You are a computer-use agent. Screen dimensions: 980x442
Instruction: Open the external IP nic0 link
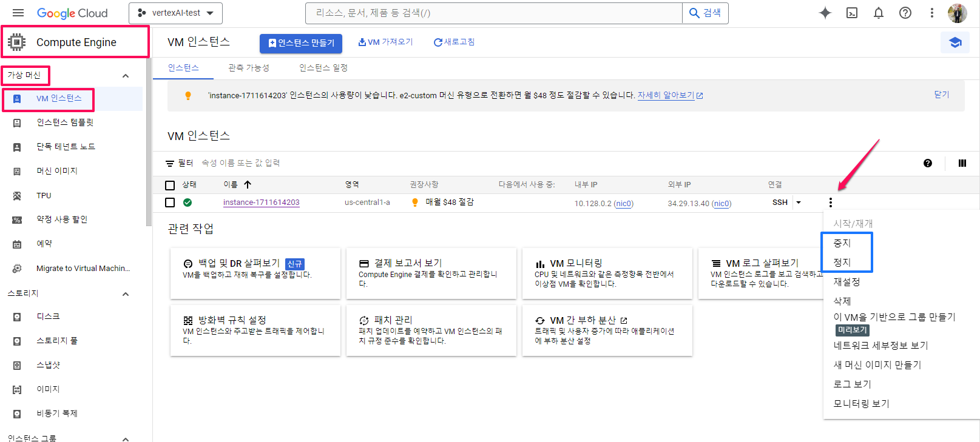click(721, 204)
